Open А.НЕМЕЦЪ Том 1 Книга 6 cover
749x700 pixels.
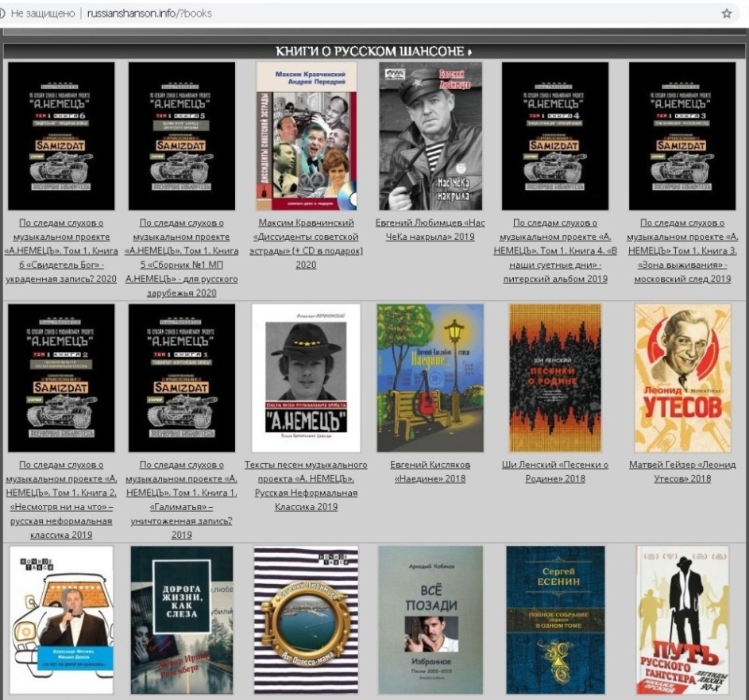61,136
